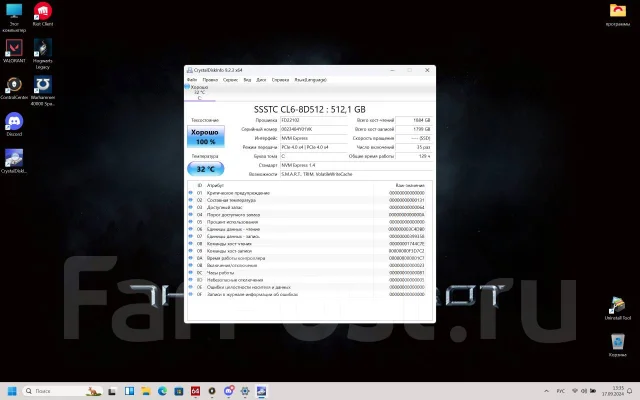This screenshot has width=640, height=400.
Task: Click the transfer mode field PCIe 4.0 x4
Action: coord(313,147)
